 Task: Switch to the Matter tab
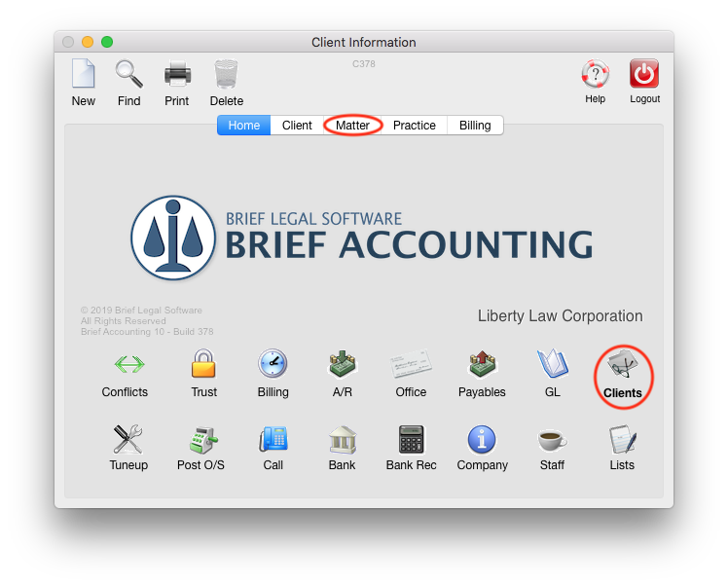point(352,126)
